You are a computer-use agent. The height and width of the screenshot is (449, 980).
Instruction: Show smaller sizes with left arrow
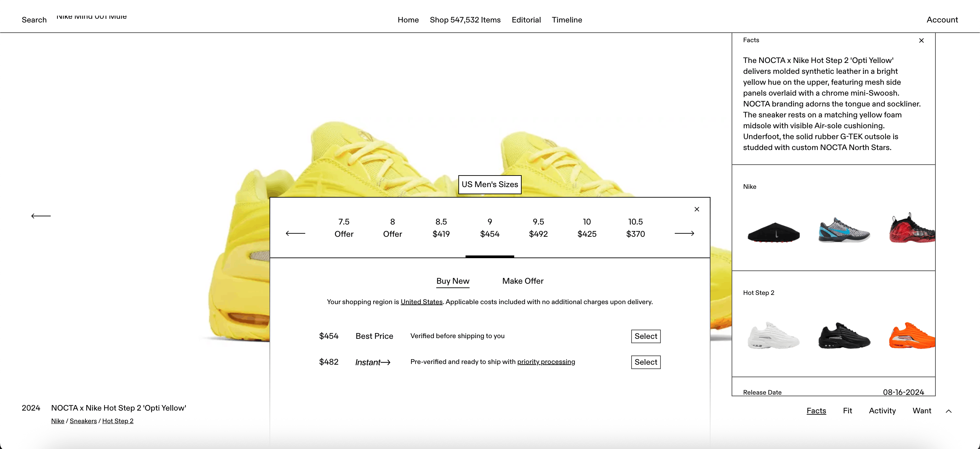[x=295, y=233]
